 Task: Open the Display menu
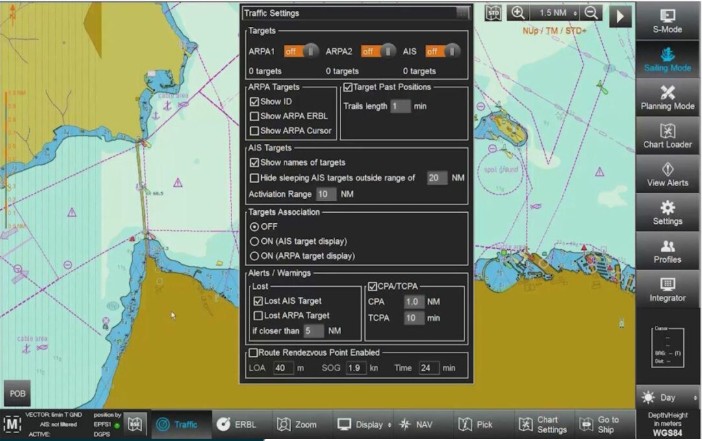tap(364, 424)
